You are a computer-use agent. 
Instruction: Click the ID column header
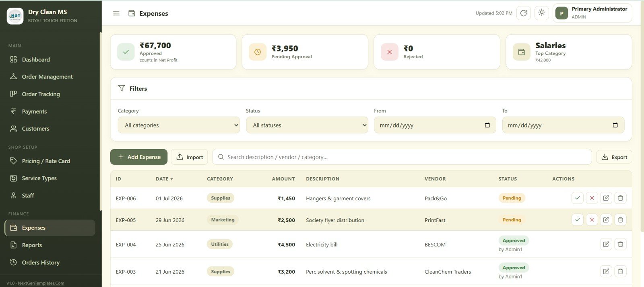click(118, 179)
